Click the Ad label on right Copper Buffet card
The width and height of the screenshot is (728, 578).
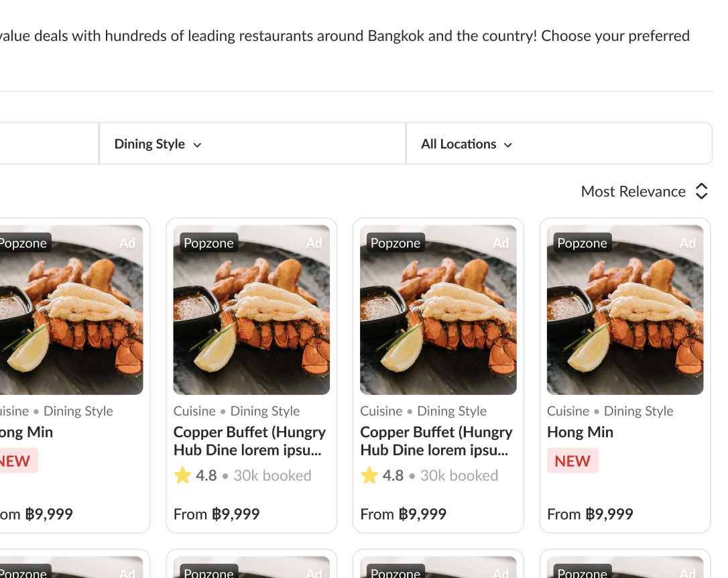501,243
